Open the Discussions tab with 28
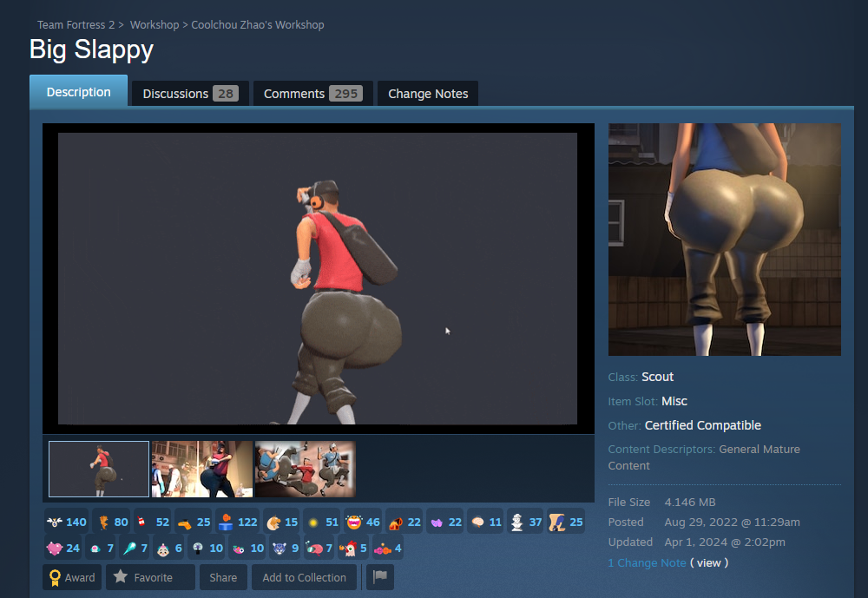 [190, 94]
